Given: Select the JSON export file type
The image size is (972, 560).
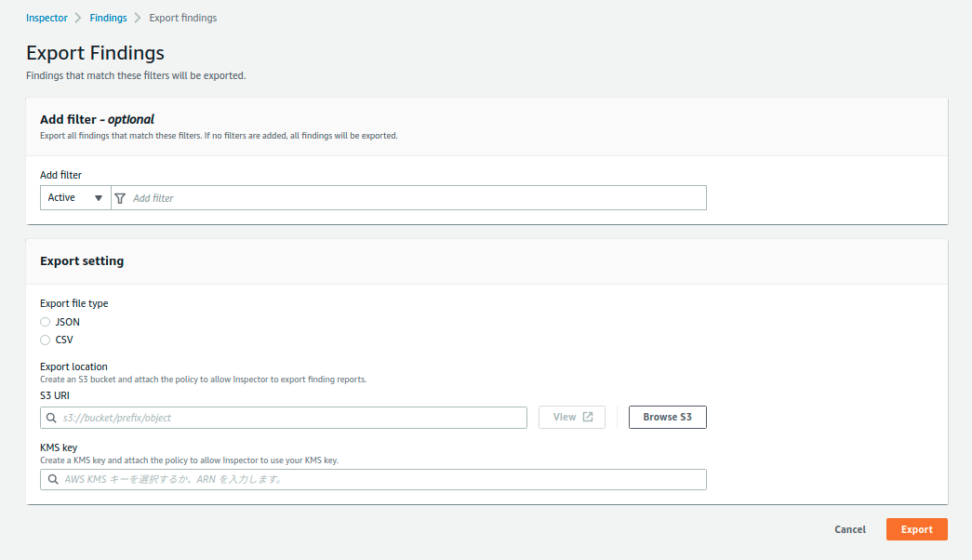Looking at the screenshot, I should (x=46, y=322).
